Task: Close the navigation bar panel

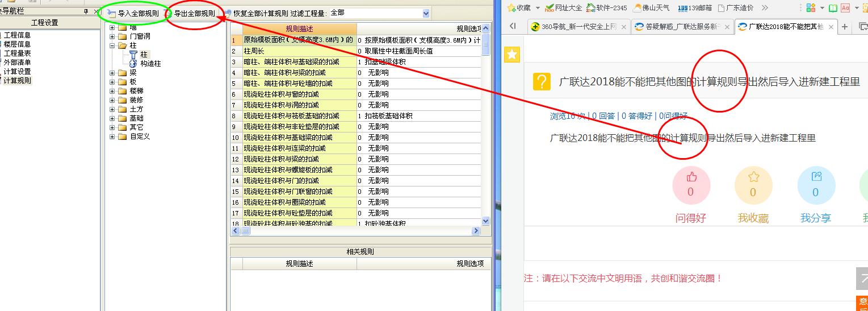Action: [x=95, y=11]
